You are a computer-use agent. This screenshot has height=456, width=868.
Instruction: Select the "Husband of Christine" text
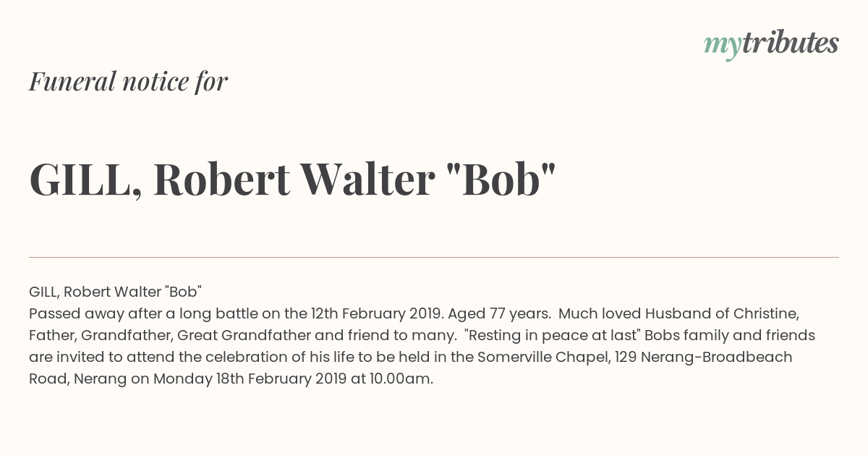(x=722, y=313)
